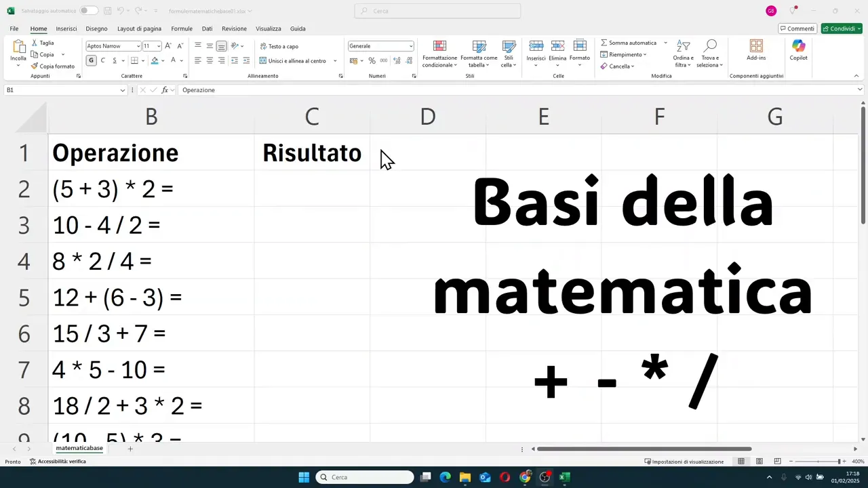Open the File menu
Image resolution: width=868 pixels, height=488 pixels.
point(14,28)
